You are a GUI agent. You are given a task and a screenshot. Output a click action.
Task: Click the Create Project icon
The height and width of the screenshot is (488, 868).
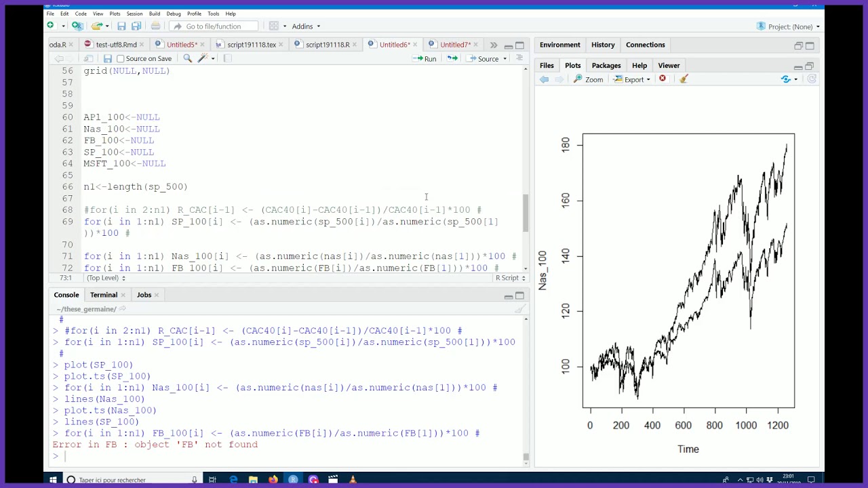coord(77,26)
